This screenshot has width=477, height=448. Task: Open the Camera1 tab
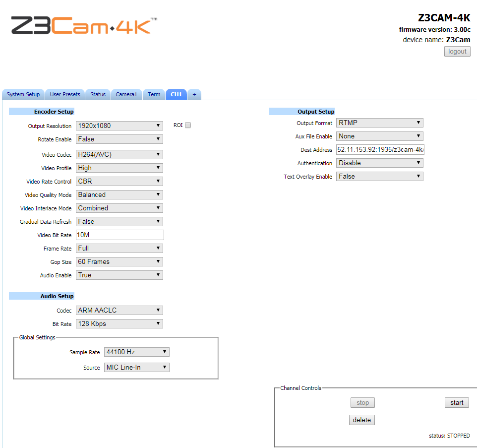click(x=126, y=94)
